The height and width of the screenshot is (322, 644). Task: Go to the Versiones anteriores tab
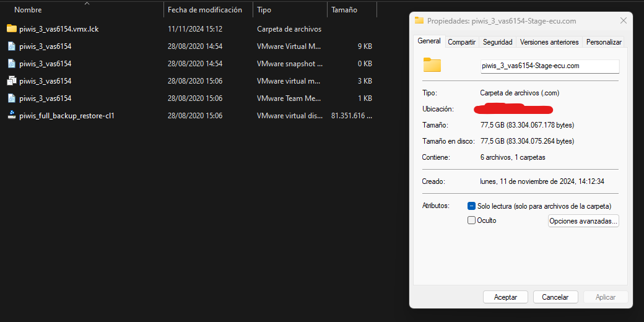(x=549, y=42)
